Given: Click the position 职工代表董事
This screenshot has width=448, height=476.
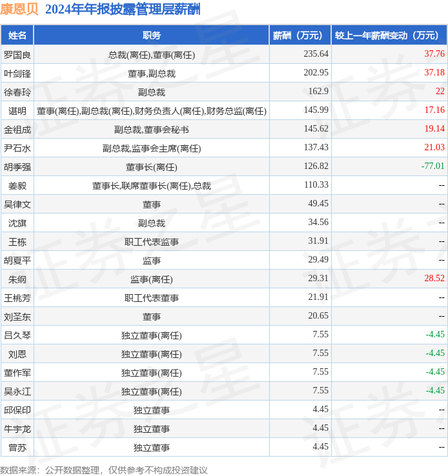Looking at the screenshot, I should (x=152, y=298).
